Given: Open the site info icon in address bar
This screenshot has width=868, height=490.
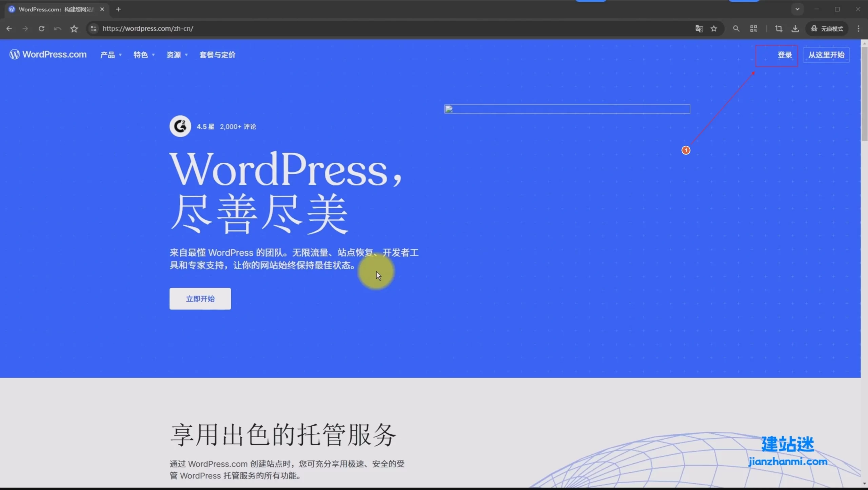Looking at the screenshot, I should click(x=94, y=29).
